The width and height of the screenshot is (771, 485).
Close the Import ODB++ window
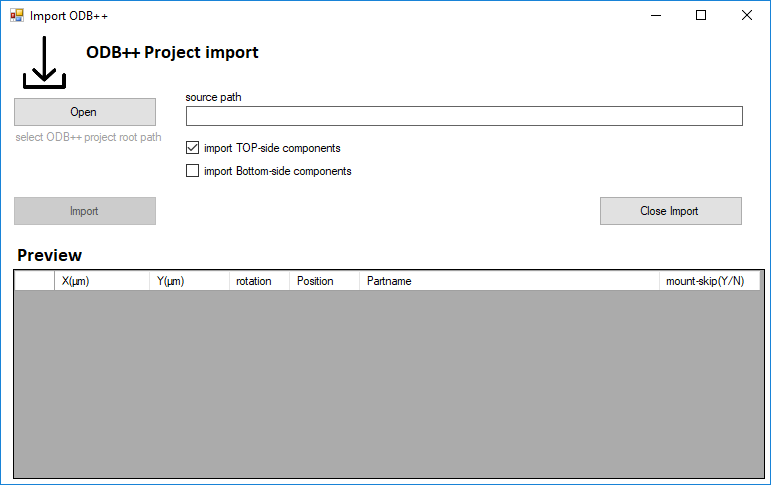coord(746,16)
